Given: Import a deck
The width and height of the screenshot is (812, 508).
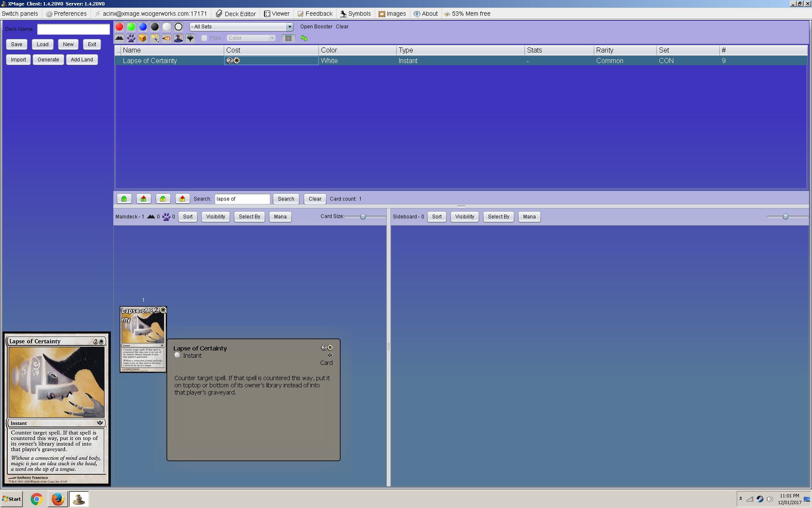Looking at the screenshot, I should click(x=19, y=60).
